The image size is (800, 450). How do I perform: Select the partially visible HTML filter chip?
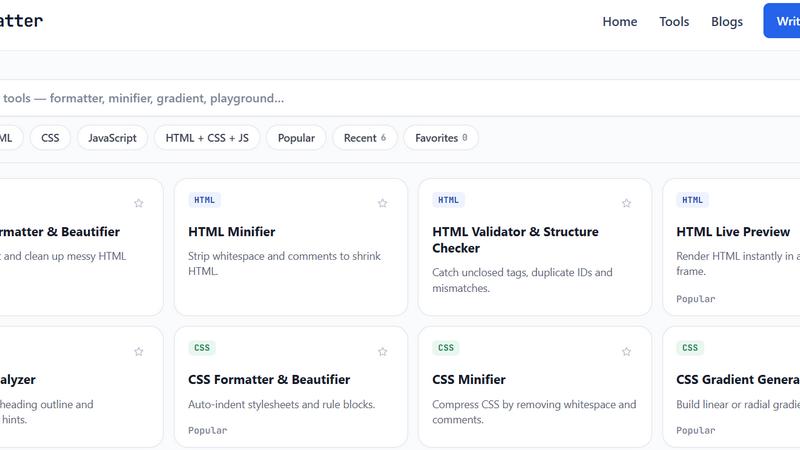10,138
